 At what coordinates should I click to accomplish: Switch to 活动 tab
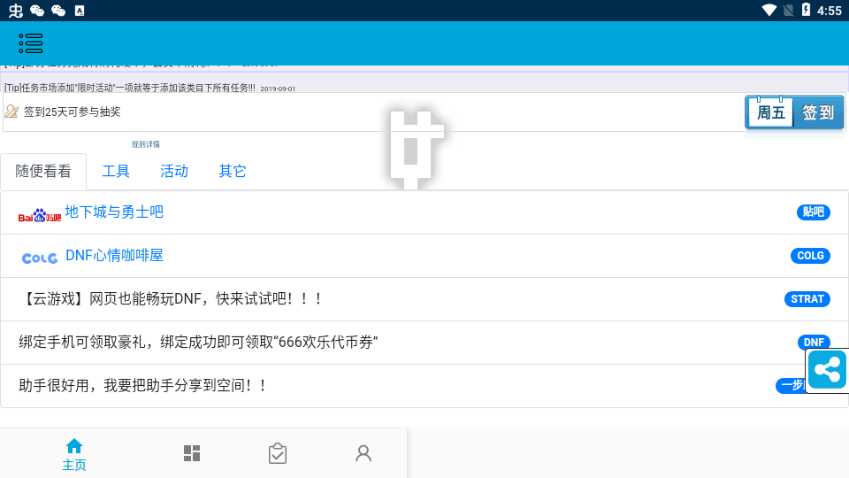(174, 171)
